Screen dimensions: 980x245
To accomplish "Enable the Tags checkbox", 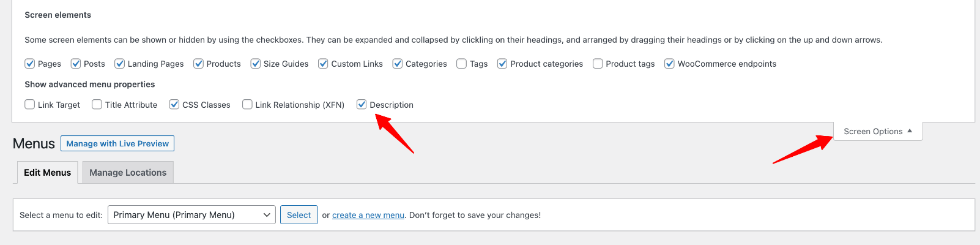I will [x=462, y=64].
